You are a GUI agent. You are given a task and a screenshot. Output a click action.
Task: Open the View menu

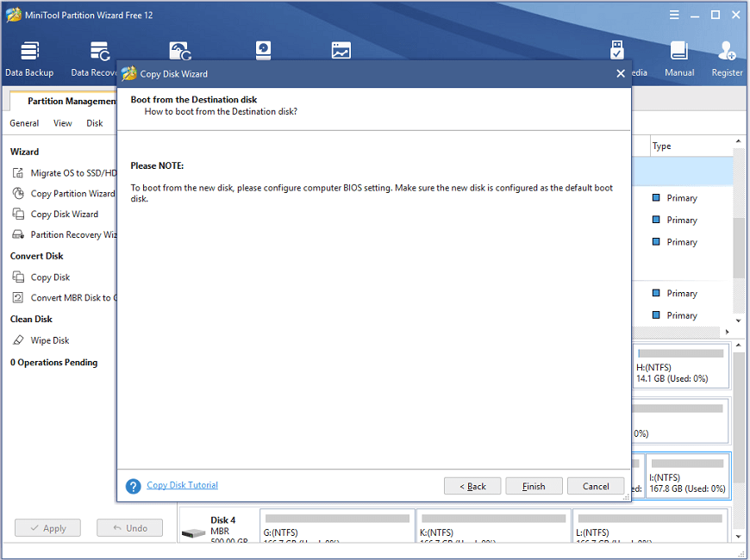[63, 123]
